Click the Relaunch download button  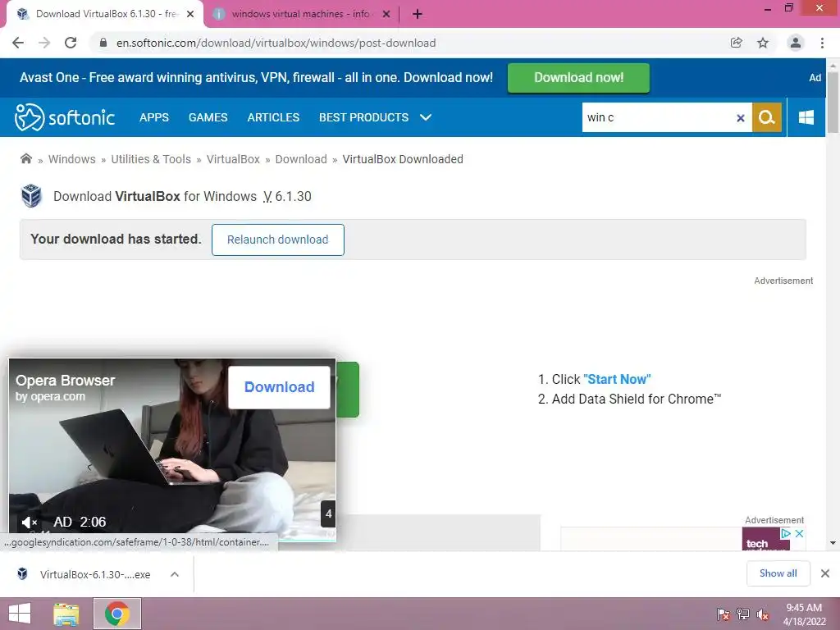click(x=277, y=240)
